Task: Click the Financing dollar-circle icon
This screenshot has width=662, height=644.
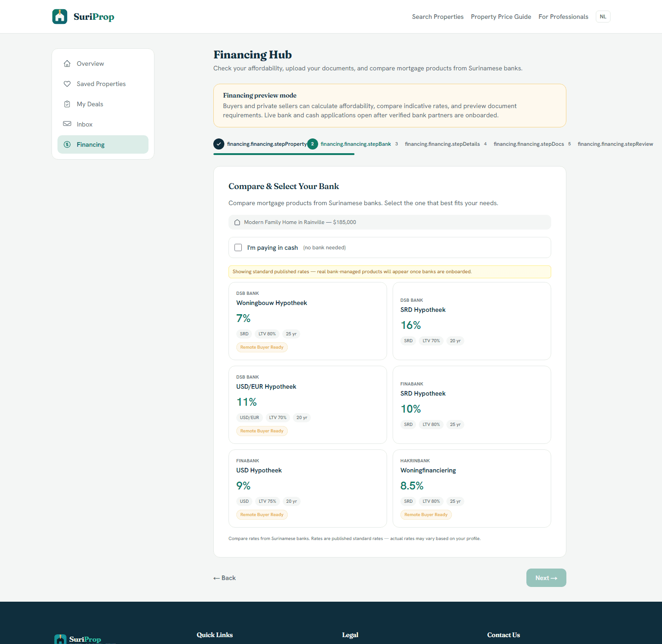Action: (67, 144)
